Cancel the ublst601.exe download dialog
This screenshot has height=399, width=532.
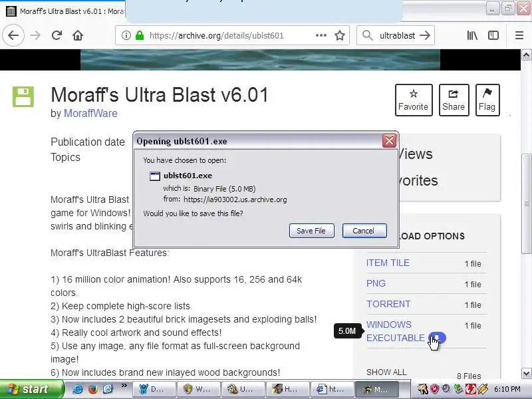(364, 231)
